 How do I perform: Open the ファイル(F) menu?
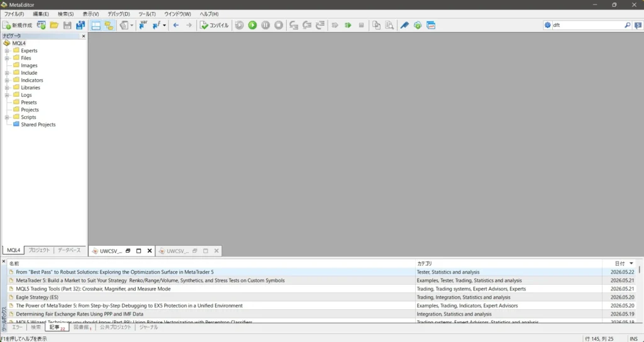pos(14,14)
